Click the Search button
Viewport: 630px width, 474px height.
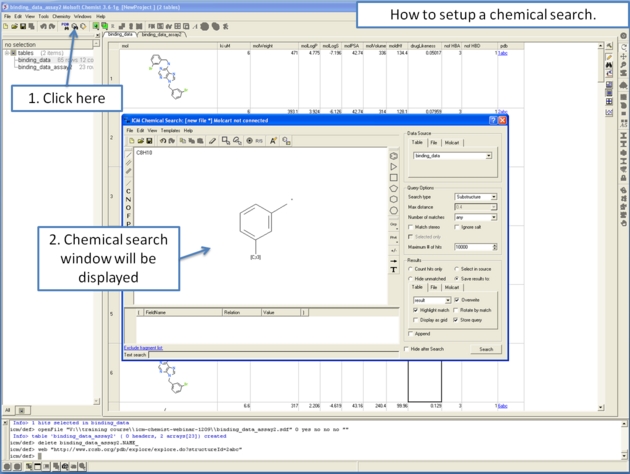(x=486, y=349)
